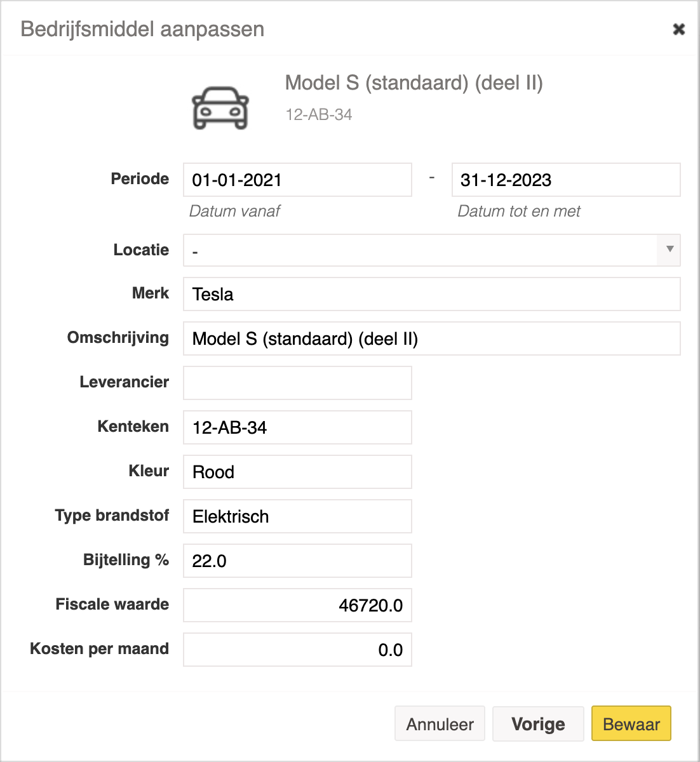The image size is (700, 762).
Task: Click the Type brandstof label
Action: click(x=112, y=516)
